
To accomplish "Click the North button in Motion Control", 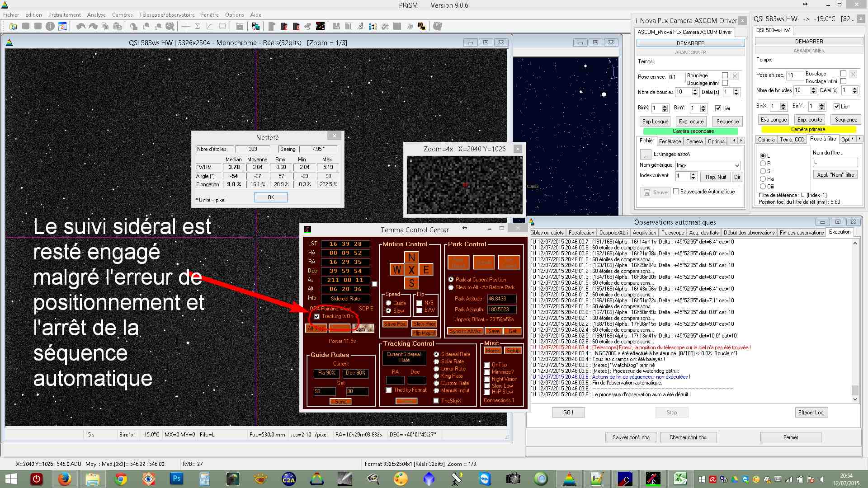I will (411, 258).
